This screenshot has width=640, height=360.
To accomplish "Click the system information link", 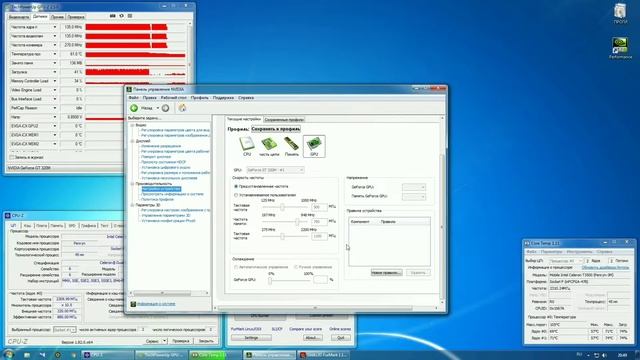I will click(x=156, y=304).
